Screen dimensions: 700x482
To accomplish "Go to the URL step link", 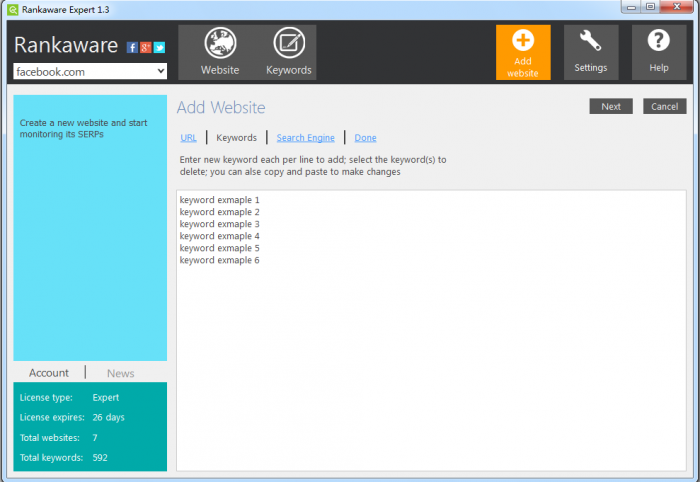I will coord(188,138).
